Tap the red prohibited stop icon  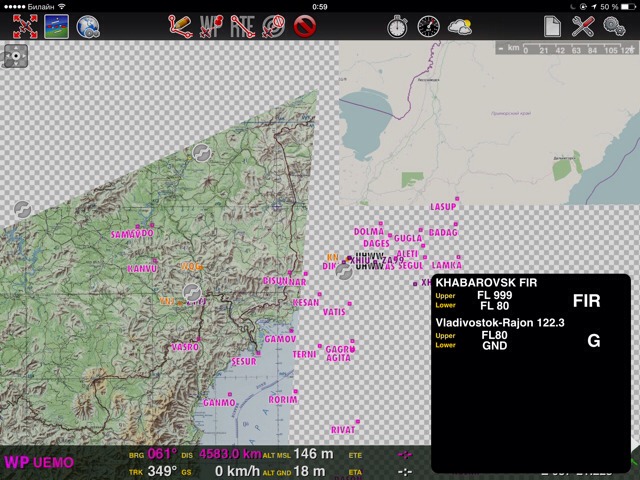click(305, 27)
